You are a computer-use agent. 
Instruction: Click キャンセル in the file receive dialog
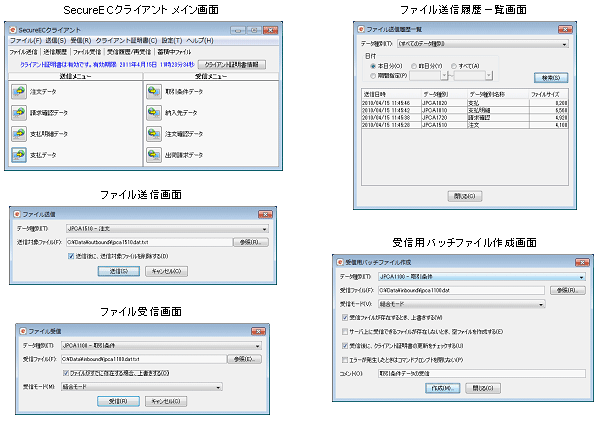(x=166, y=401)
